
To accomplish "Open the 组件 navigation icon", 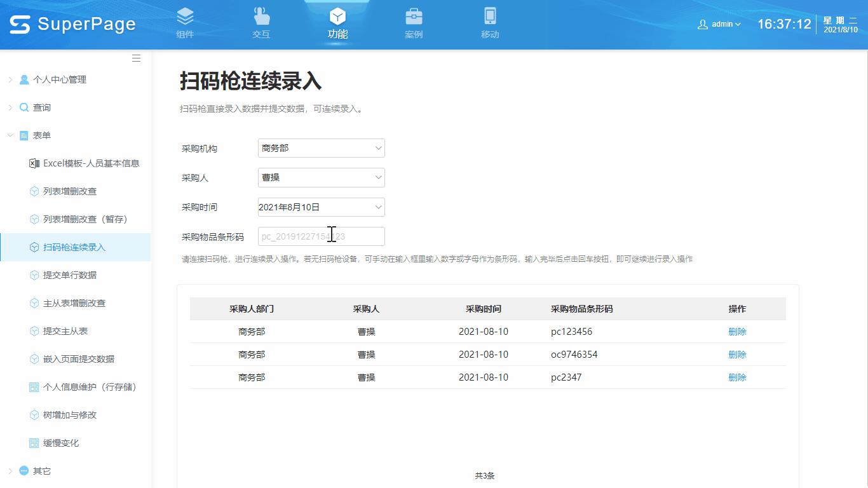I will tap(184, 19).
